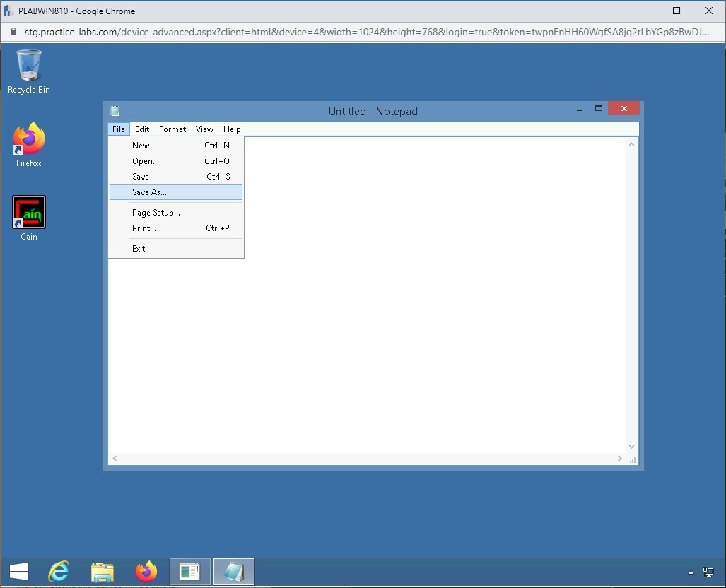Switch to the Notepad taskbar button
Viewport: 726px width, 588px height.
[234, 572]
